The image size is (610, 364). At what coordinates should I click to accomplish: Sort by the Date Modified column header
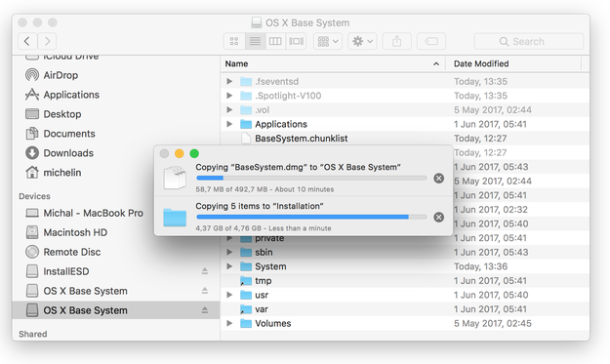click(513, 63)
